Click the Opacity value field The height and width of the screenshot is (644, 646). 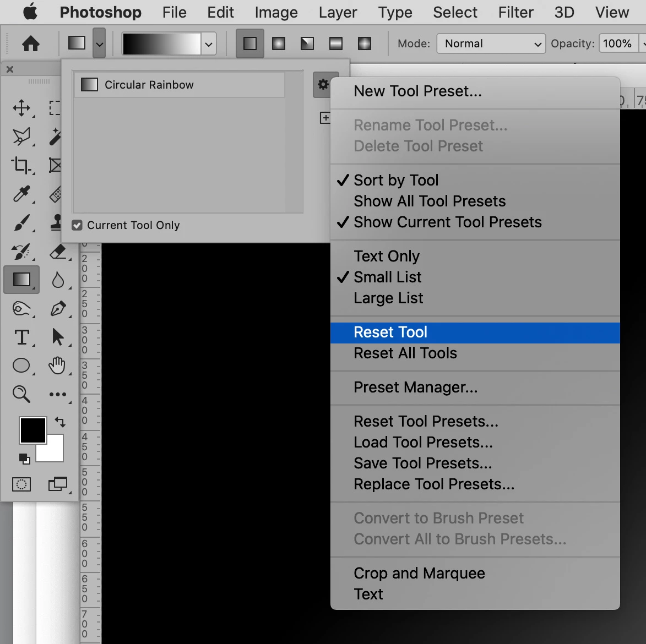617,43
